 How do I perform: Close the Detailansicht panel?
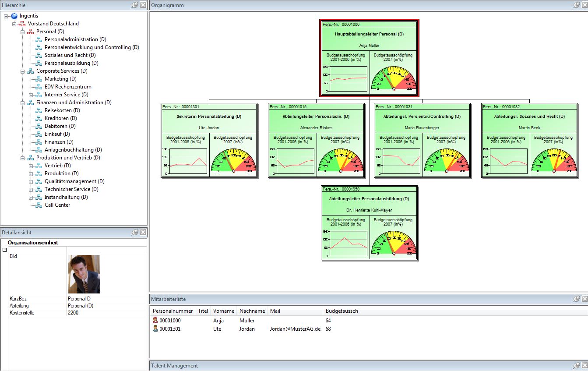143,232
